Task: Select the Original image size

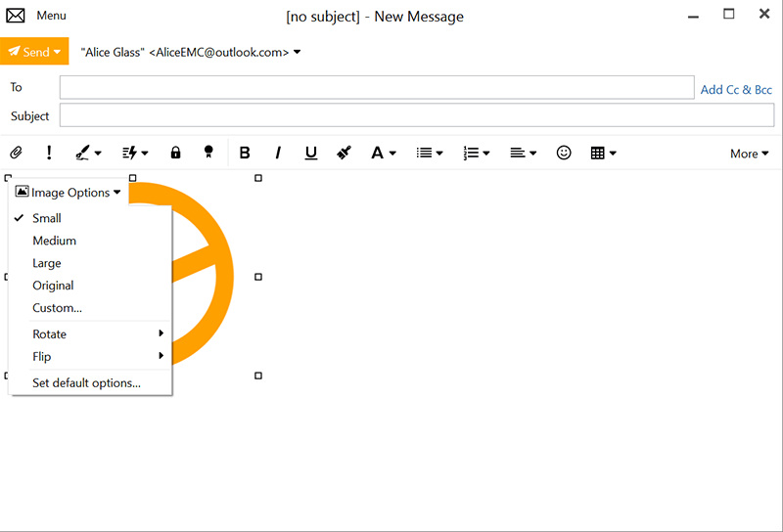Action: [90, 286]
